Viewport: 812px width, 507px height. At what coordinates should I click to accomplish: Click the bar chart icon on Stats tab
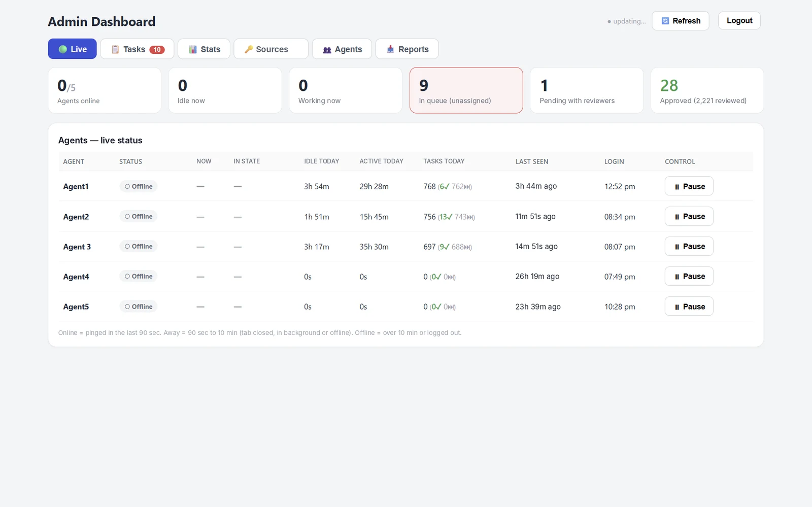point(193,49)
